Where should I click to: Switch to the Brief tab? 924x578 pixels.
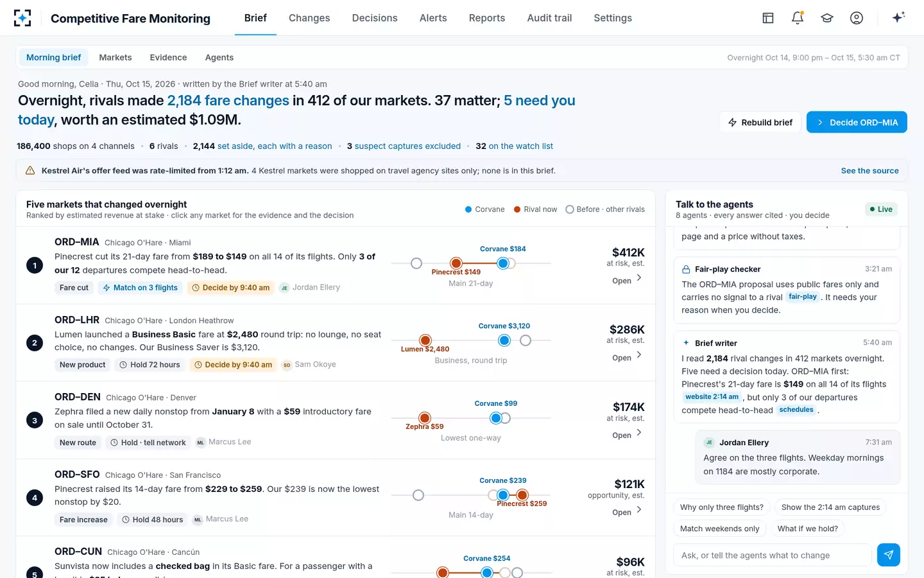255,18
